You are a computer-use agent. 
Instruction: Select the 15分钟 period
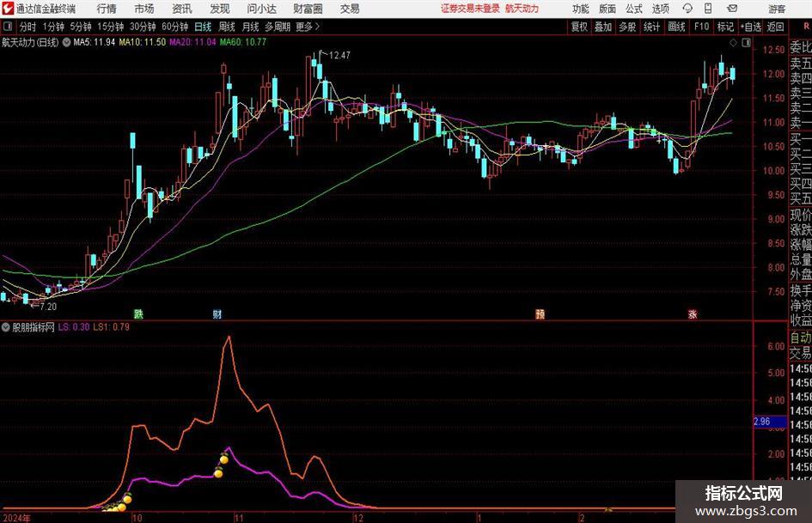click(x=111, y=27)
